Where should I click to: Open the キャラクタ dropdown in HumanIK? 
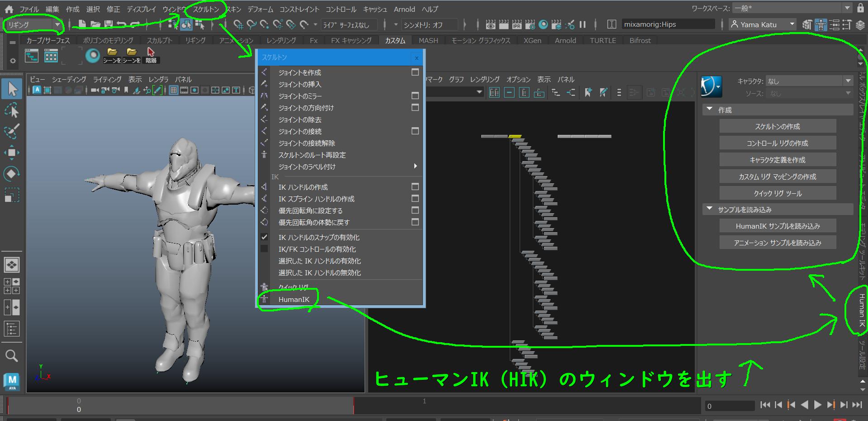coord(810,81)
